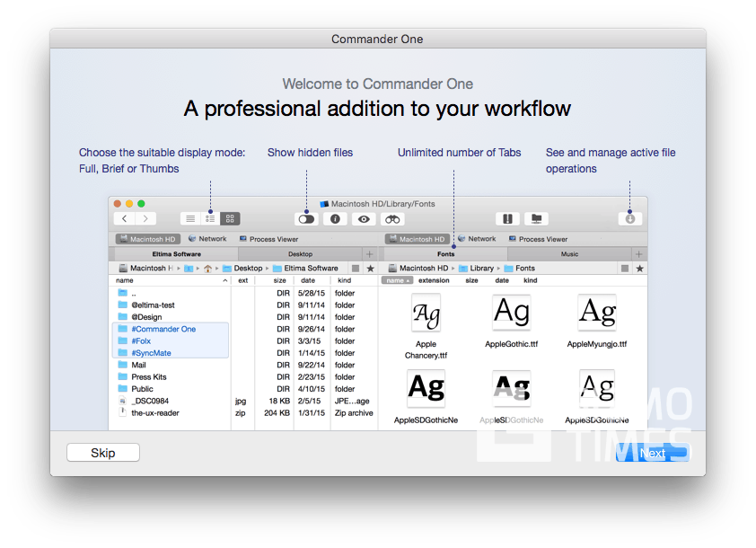The image size is (756, 548).
Task: Select Macintosh HD drive in right panel
Action: tap(418, 239)
